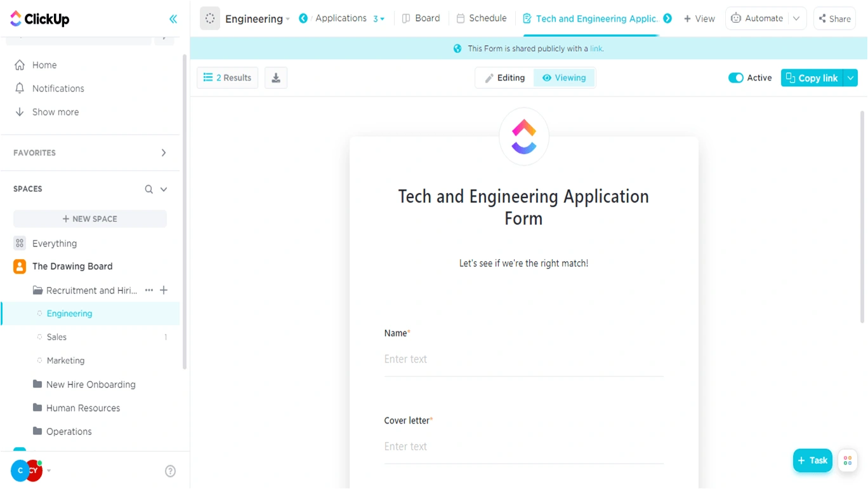Open the New Hire Onboarding folder

pos(91,384)
